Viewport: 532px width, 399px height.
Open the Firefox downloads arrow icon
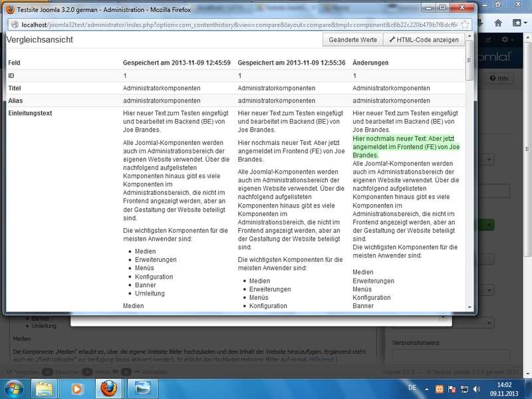[x=480, y=23]
